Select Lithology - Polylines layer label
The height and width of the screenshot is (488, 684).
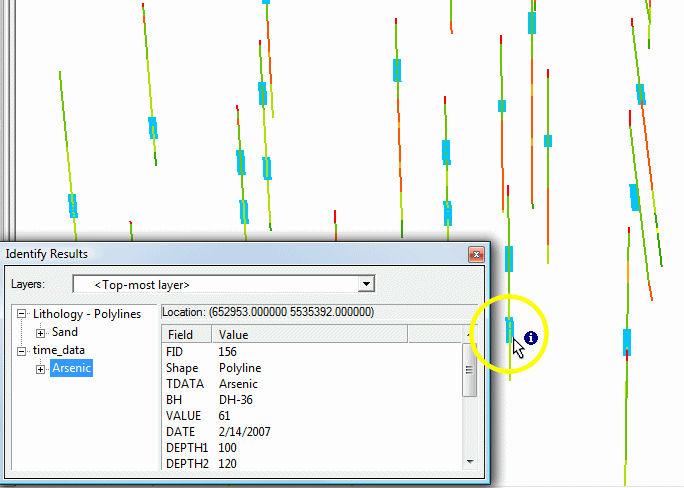(87, 314)
